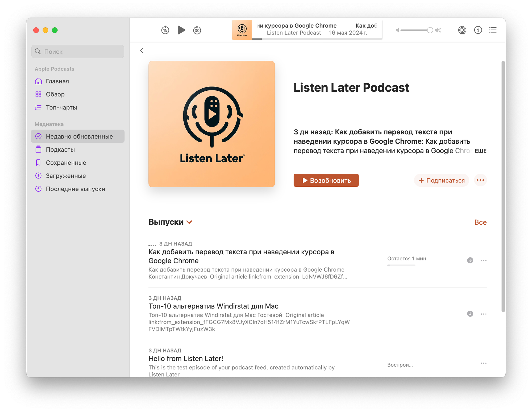This screenshot has width=532, height=412.
Task: Go to Загруженные in library
Action: [66, 176]
